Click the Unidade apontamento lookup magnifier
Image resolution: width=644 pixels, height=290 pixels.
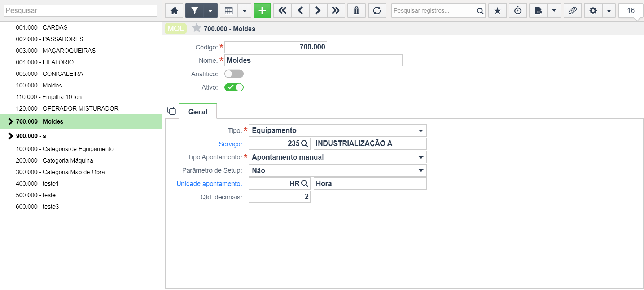(305, 183)
